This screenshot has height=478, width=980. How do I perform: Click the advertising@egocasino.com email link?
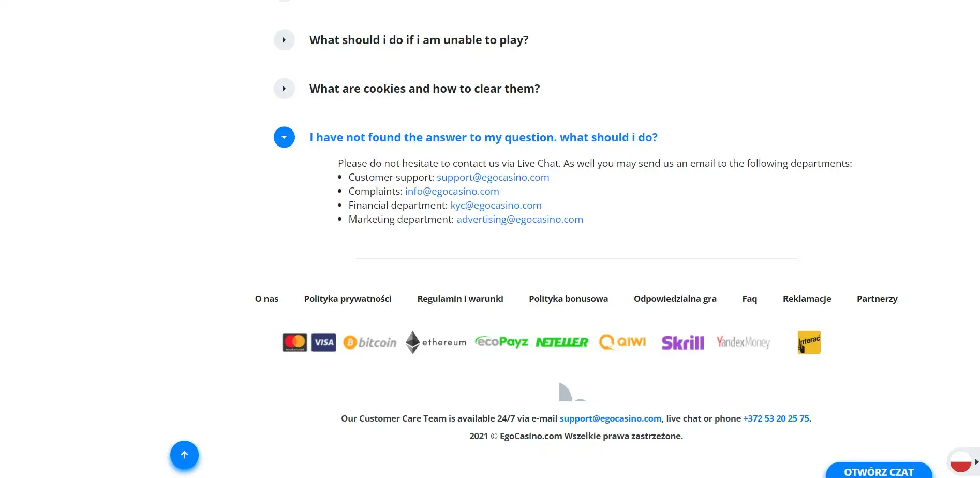(519, 219)
